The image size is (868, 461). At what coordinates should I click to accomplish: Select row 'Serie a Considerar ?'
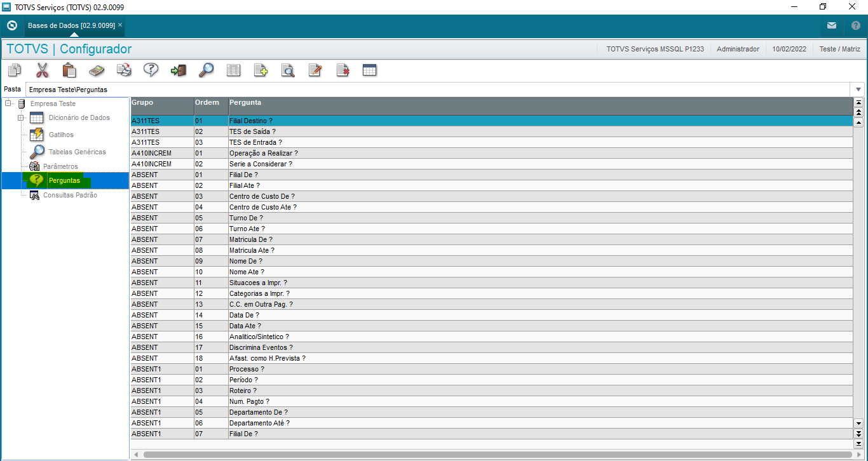pos(491,164)
